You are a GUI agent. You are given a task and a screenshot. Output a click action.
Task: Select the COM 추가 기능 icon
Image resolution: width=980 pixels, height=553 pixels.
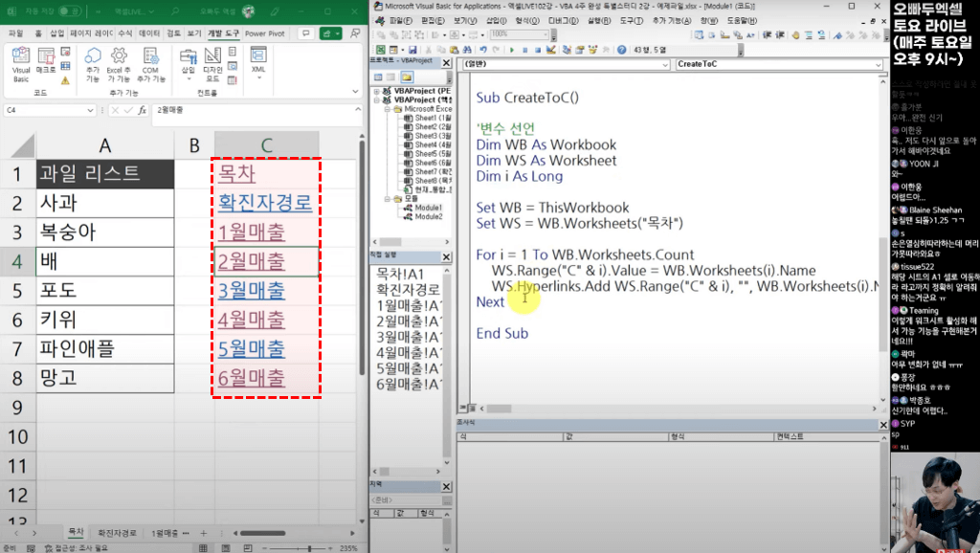(151, 61)
